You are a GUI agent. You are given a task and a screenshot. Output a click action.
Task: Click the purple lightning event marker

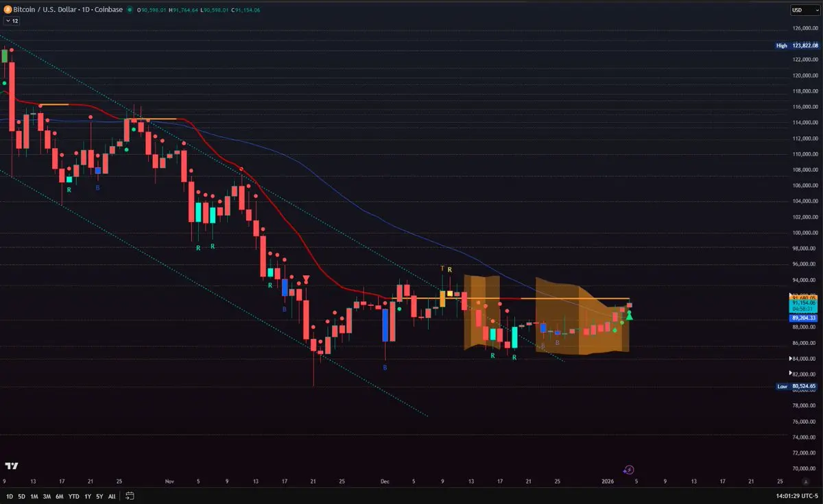[630, 470]
